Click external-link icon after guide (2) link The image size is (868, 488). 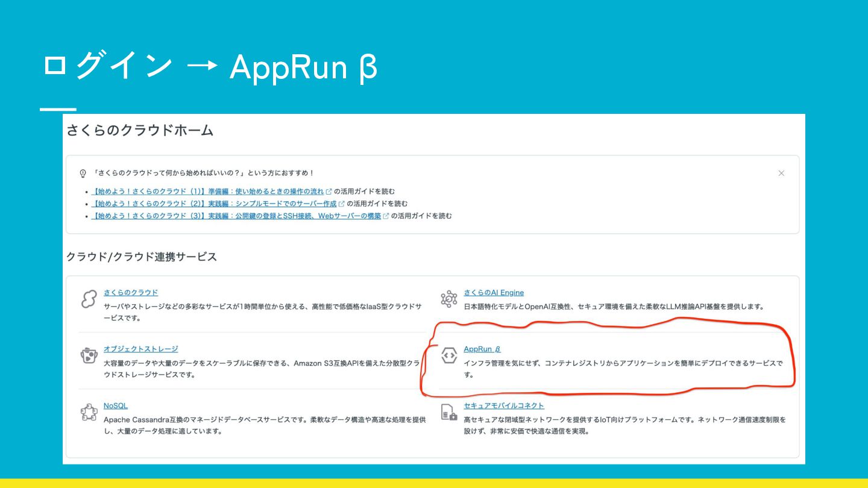[x=342, y=204]
